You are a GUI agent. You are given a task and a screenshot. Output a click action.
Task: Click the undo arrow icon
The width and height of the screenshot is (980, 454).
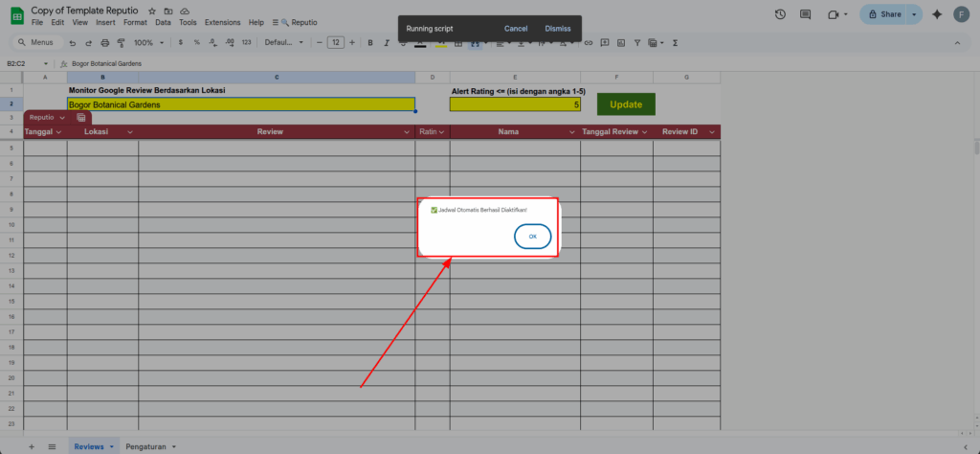click(x=74, y=43)
